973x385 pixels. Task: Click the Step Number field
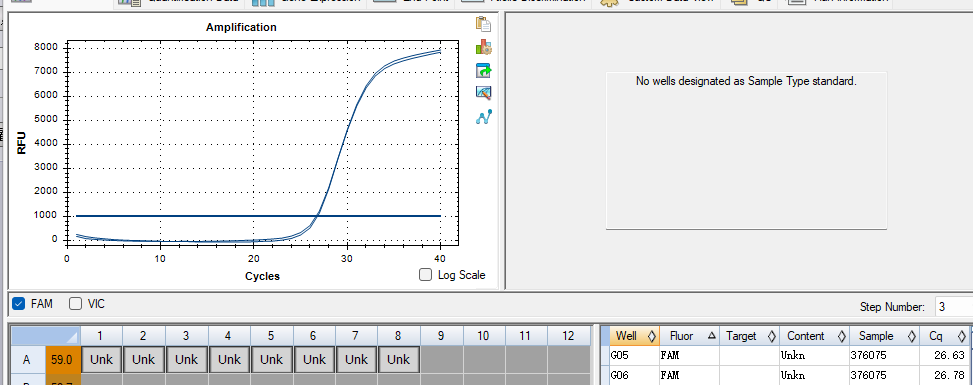click(x=954, y=307)
